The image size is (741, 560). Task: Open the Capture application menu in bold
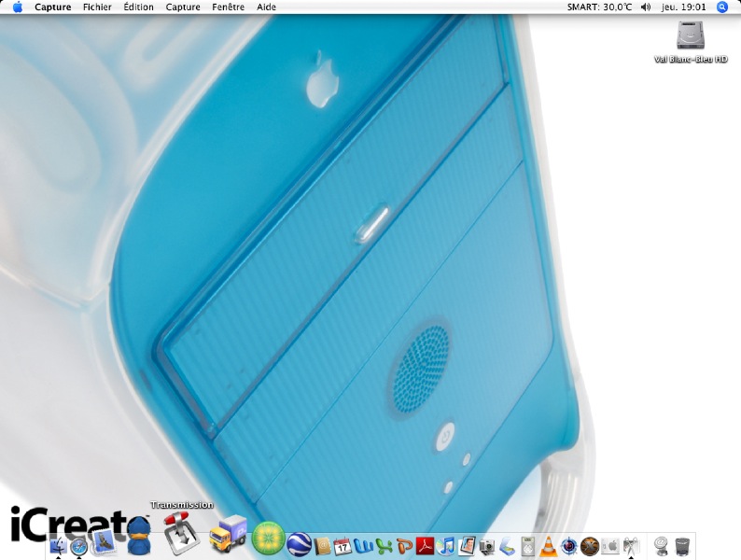pos(53,7)
